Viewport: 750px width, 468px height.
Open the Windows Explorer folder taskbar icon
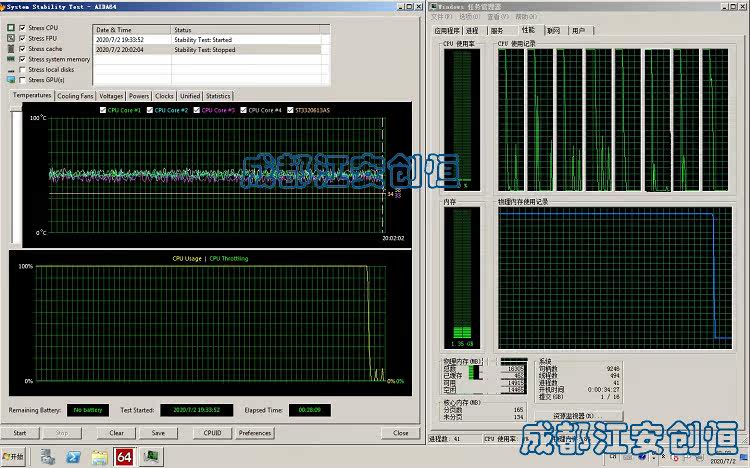99,457
